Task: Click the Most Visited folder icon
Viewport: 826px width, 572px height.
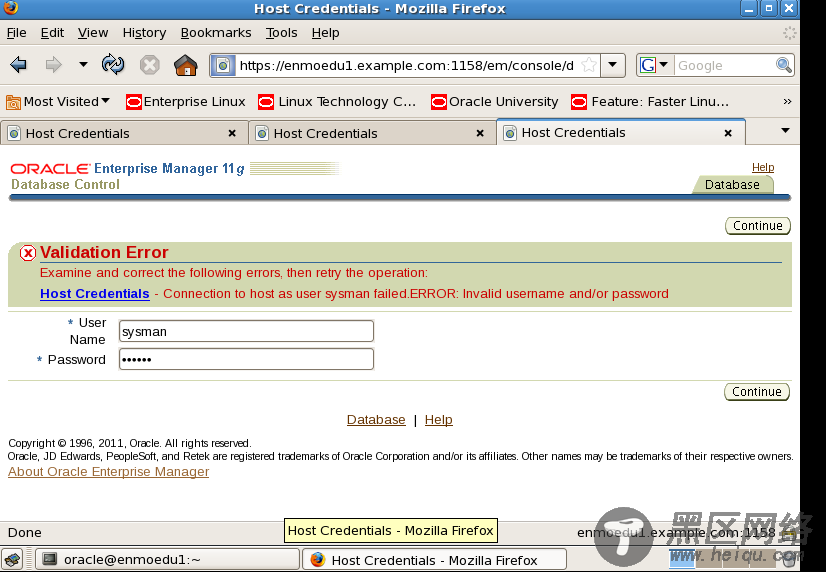Action: pyautogui.click(x=13, y=102)
